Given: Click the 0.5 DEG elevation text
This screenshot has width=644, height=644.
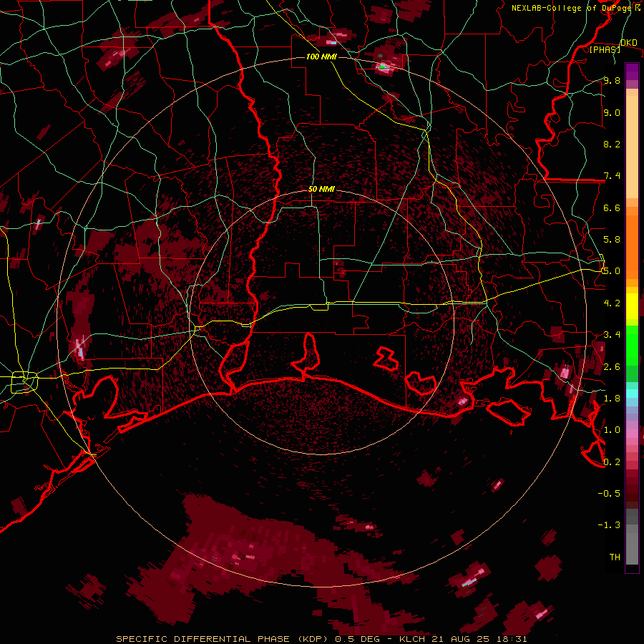Looking at the screenshot, I should click(359, 639).
